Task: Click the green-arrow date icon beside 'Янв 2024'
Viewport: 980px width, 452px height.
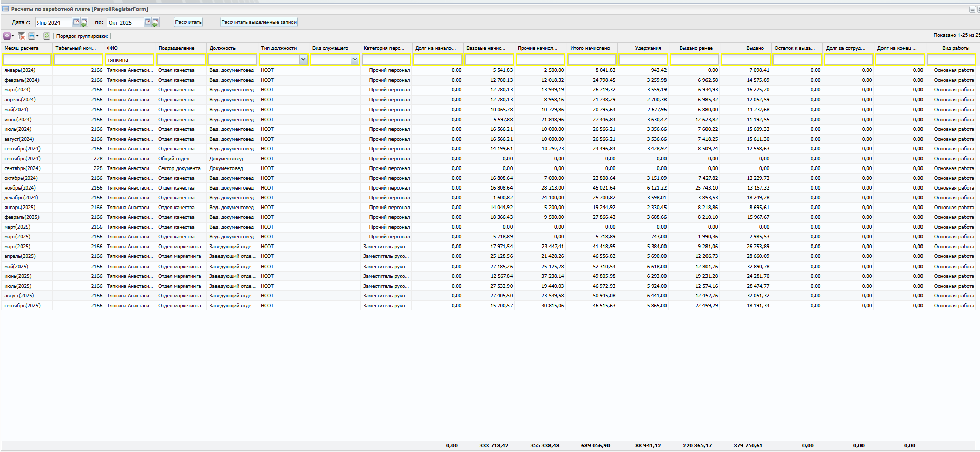Action: (84, 22)
